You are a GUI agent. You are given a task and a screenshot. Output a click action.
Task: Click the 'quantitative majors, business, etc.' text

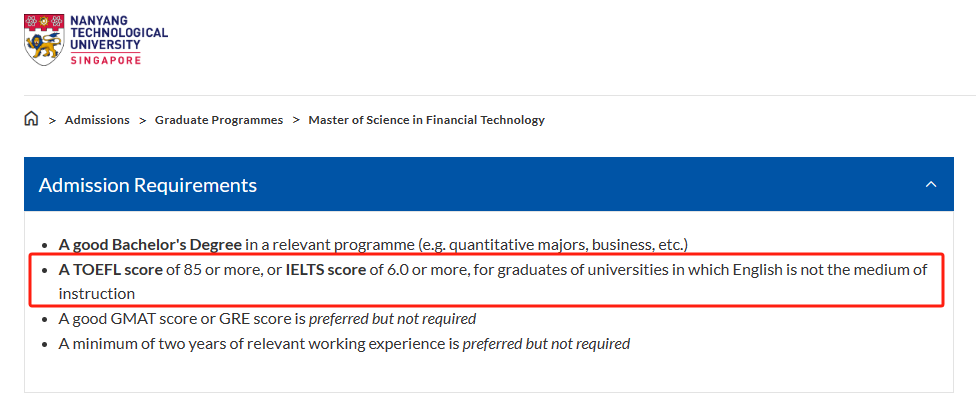tap(566, 245)
